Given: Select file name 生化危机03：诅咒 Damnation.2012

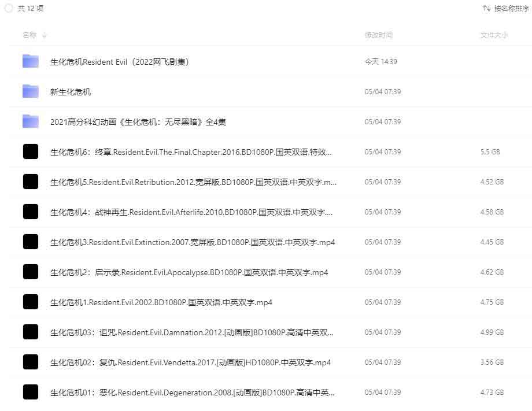Looking at the screenshot, I should pyautogui.click(x=192, y=332).
